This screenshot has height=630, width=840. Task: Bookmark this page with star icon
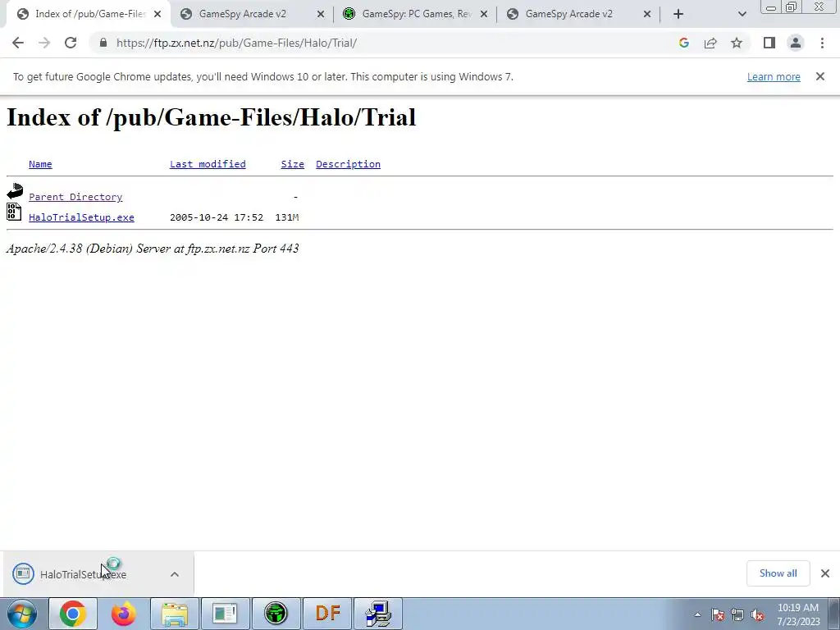click(x=737, y=43)
